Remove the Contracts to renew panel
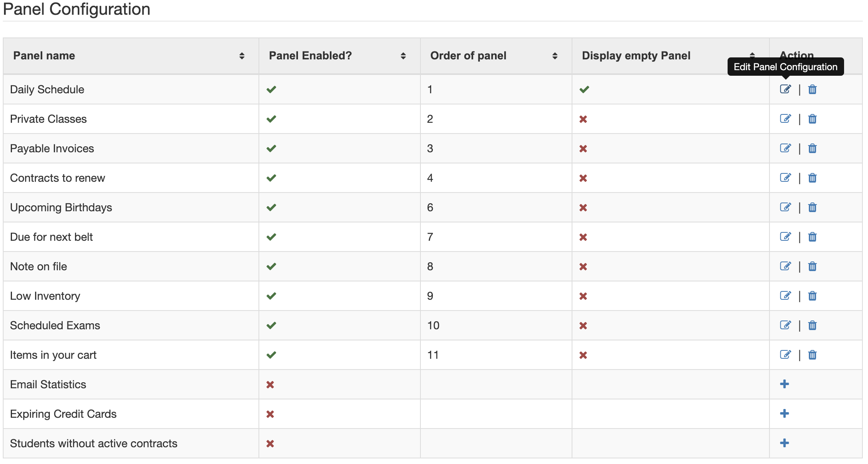The height and width of the screenshot is (464, 868). point(812,178)
